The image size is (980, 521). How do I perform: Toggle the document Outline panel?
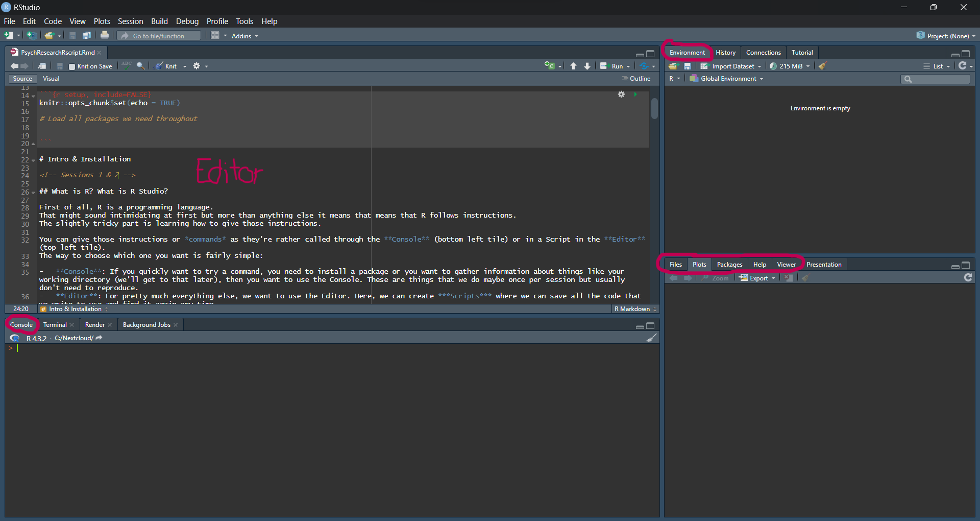click(636, 79)
